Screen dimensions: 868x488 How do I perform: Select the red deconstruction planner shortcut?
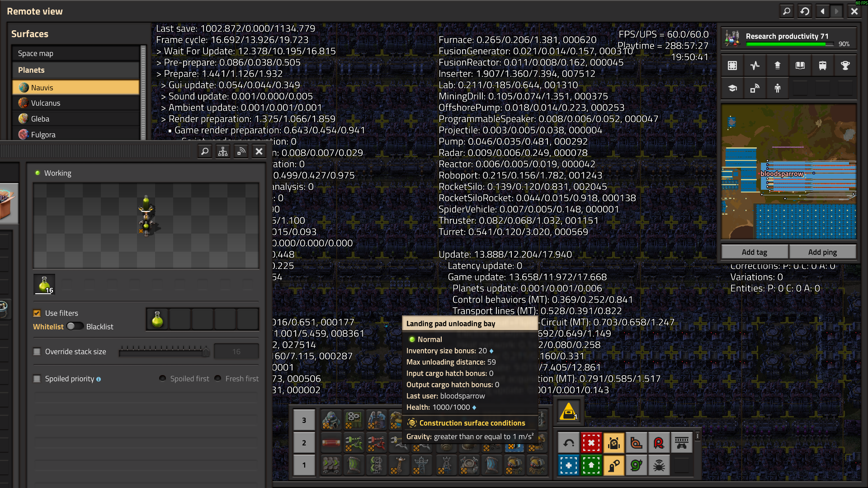click(591, 443)
